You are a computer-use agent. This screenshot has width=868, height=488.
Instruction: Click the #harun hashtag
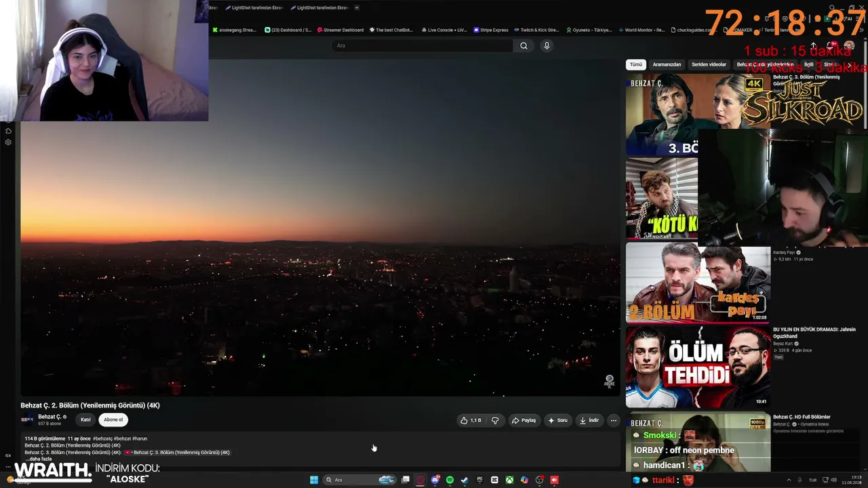pos(140,439)
